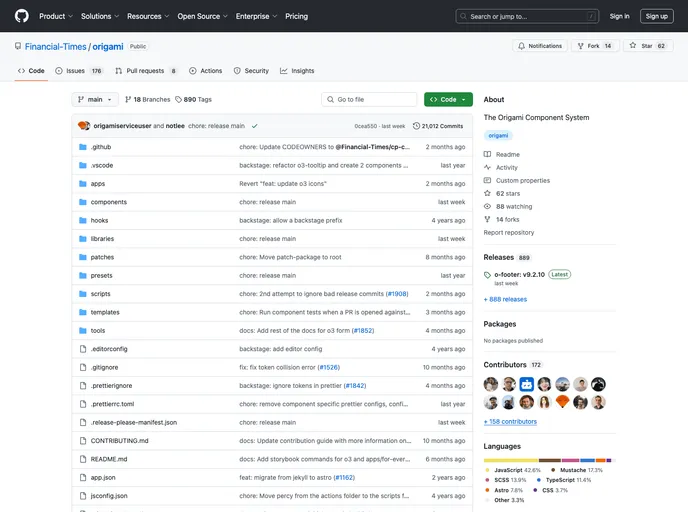Open + 158 contributors link
688x512 pixels.
[x=510, y=422]
